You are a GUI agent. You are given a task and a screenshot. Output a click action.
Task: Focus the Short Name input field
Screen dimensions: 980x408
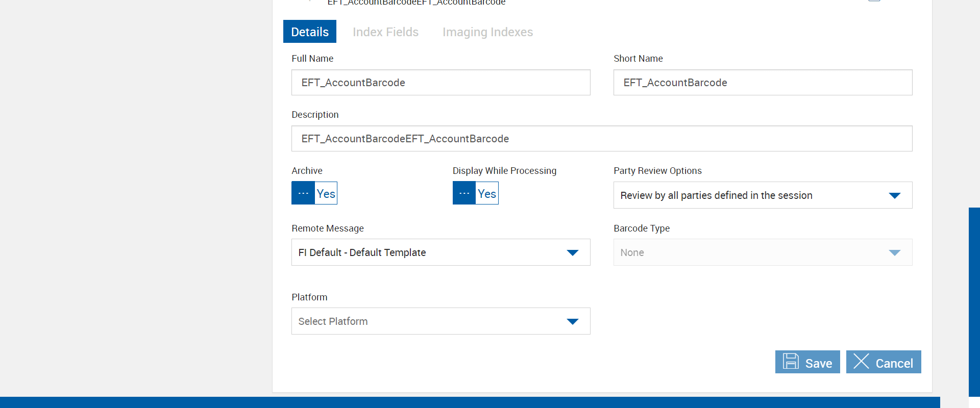coord(763,83)
